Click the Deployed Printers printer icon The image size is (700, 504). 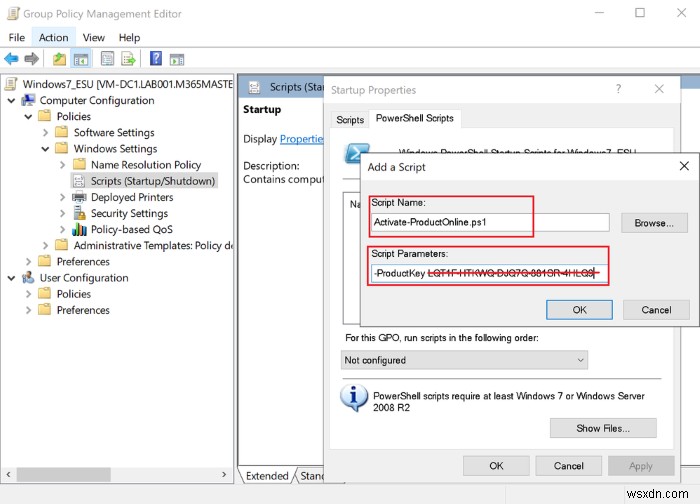pyautogui.click(x=79, y=197)
